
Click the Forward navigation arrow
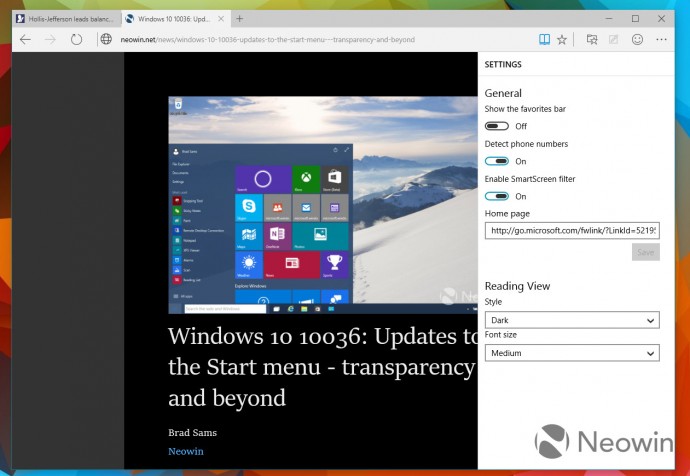(50, 39)
